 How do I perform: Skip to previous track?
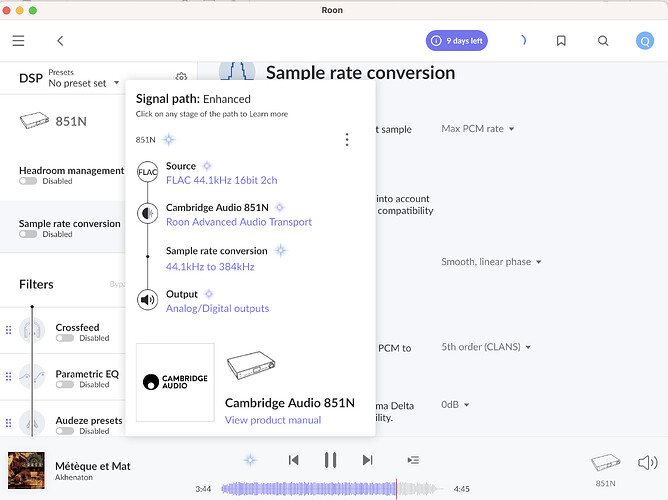294,460
